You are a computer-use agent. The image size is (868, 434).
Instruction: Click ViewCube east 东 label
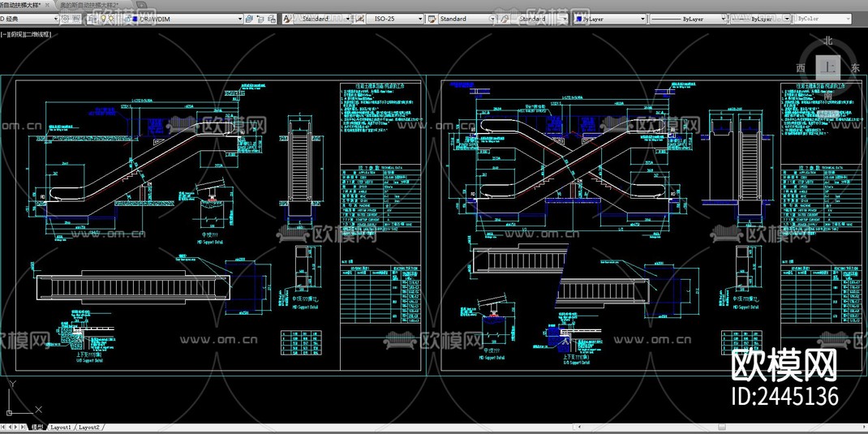pyautogui.click(x=856, y=67)
